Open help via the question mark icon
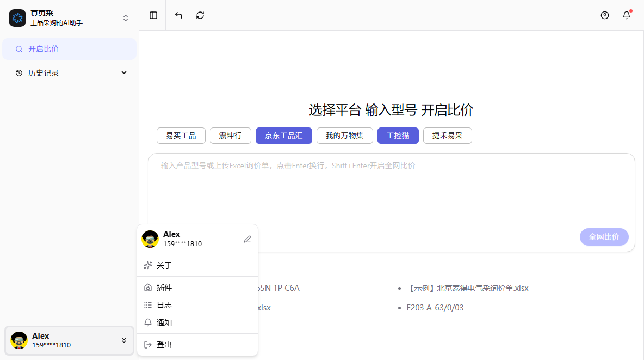This screenshot has width=644, height=360. click(x=604, y=15)
